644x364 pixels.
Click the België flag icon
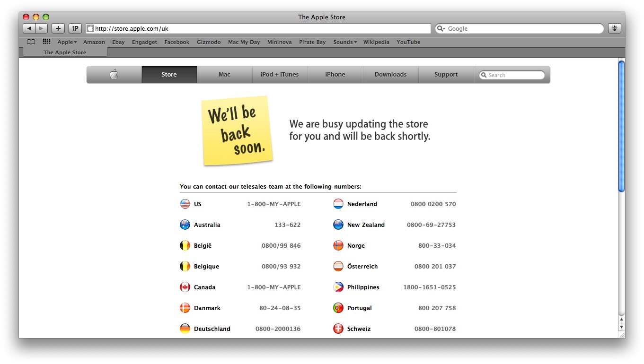pos(185,246)
